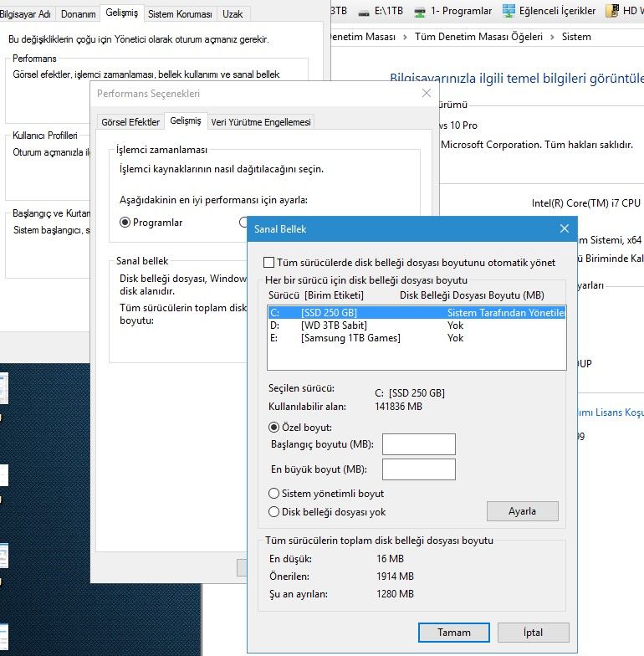This screenshot has height=656, width=644.
Task: Expand breadcrumb chevron before Sistem
Action: coord(552,37)
